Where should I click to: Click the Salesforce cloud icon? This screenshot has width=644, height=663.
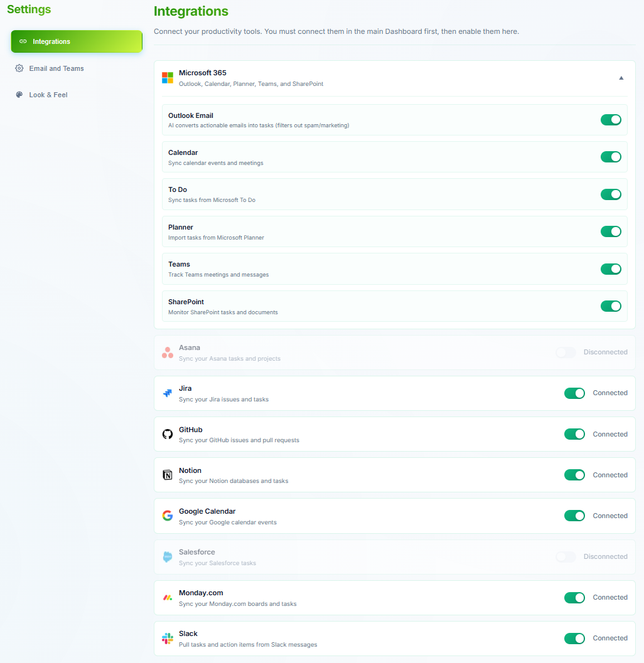[168, 556]
